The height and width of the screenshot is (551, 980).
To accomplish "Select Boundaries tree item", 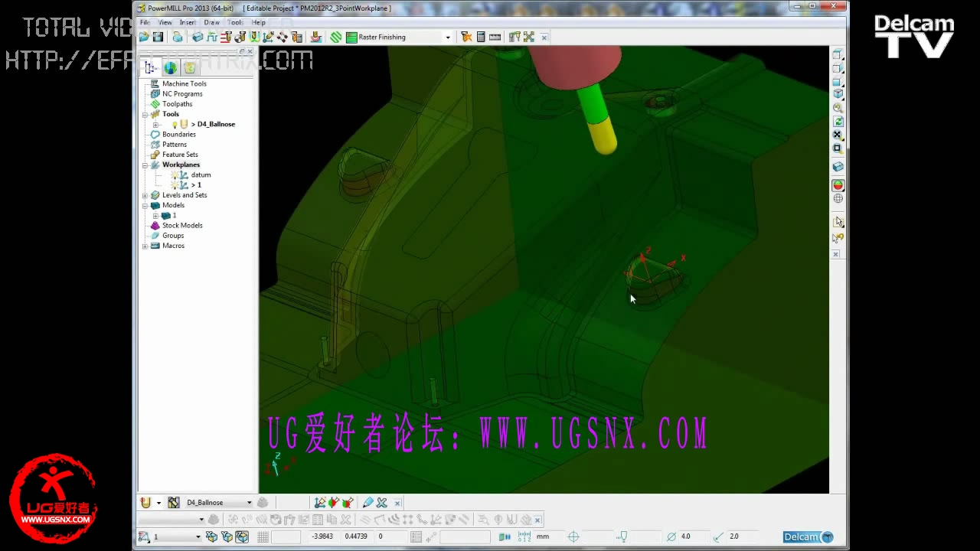I will click(178, 134).
